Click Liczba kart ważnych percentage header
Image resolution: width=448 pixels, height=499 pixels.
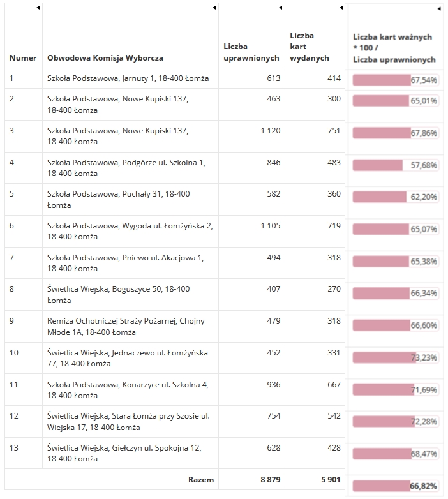(x=394, y=48)
